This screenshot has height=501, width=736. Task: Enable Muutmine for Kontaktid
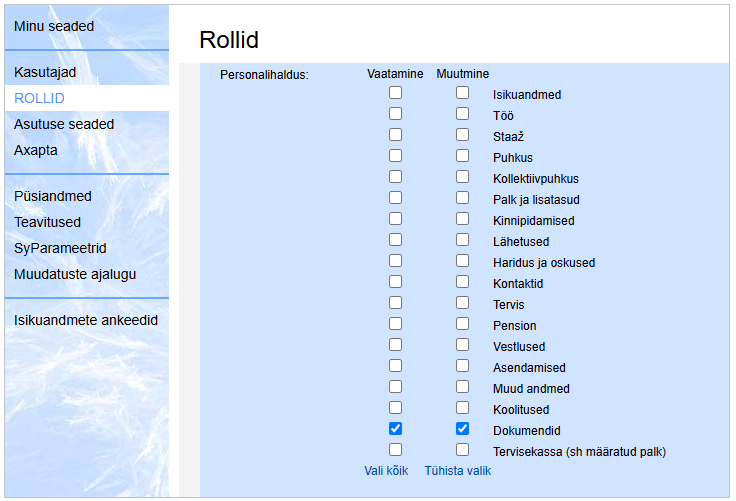pyautogui.click(x=463, y=282)
